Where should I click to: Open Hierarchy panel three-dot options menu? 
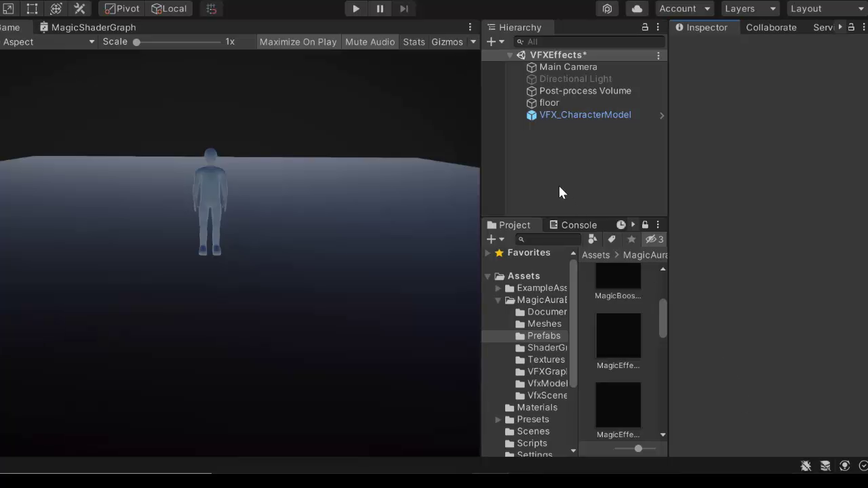click(x=658, y=27)
